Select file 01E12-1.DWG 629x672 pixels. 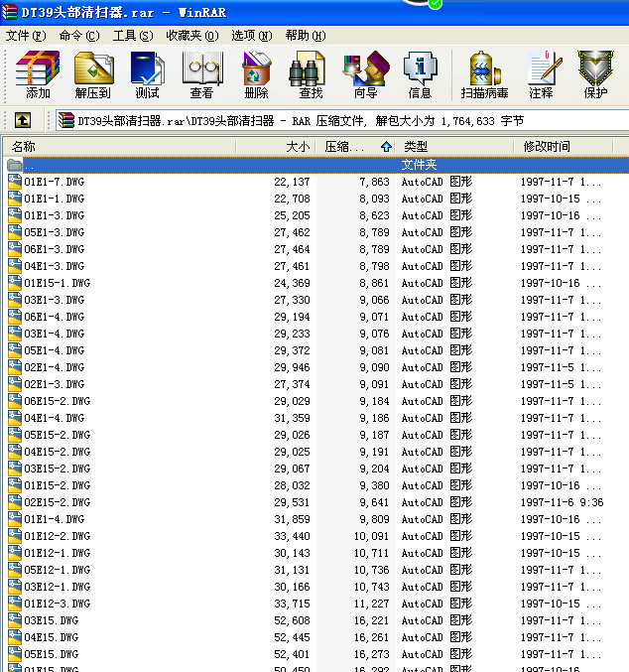(x=57, y=553)
